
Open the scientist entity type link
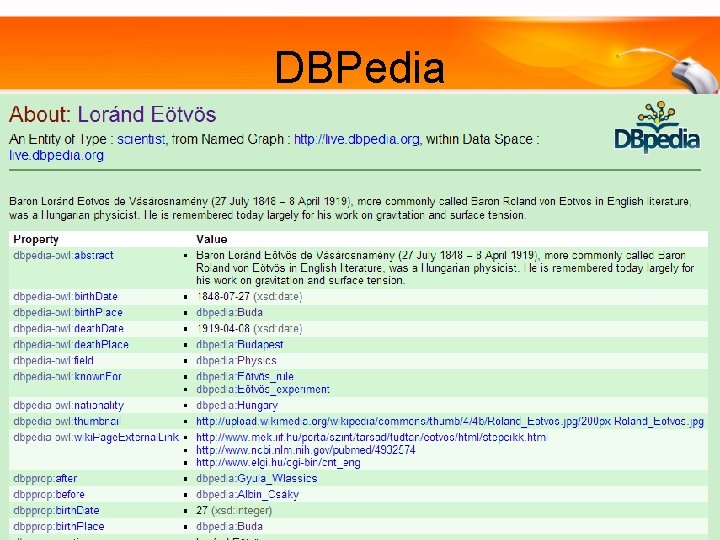coord(141,139)
